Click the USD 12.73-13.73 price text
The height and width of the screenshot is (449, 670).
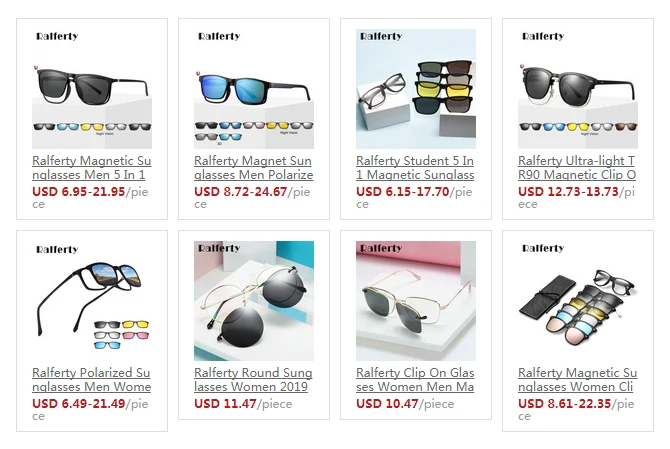(x=568, y=192)
